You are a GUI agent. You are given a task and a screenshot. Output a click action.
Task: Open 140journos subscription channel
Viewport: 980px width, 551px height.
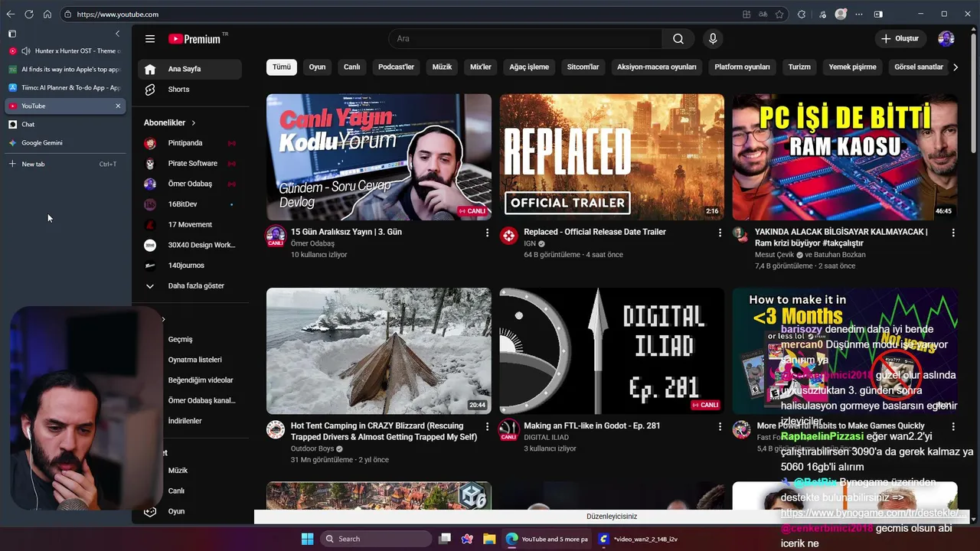point(190,266)
